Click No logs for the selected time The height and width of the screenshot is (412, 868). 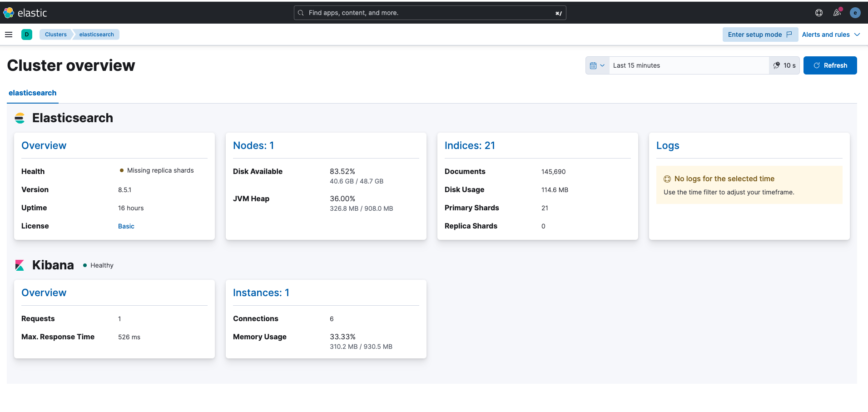click(724, 179)
